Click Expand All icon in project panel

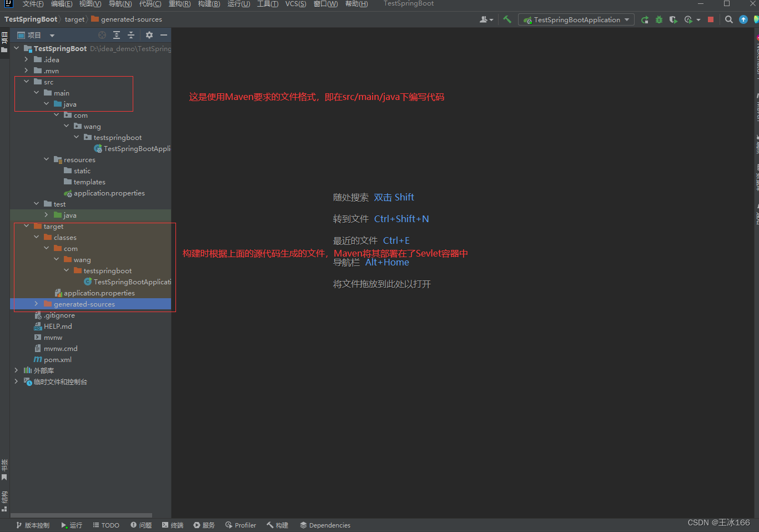click(x=117, y=35)
